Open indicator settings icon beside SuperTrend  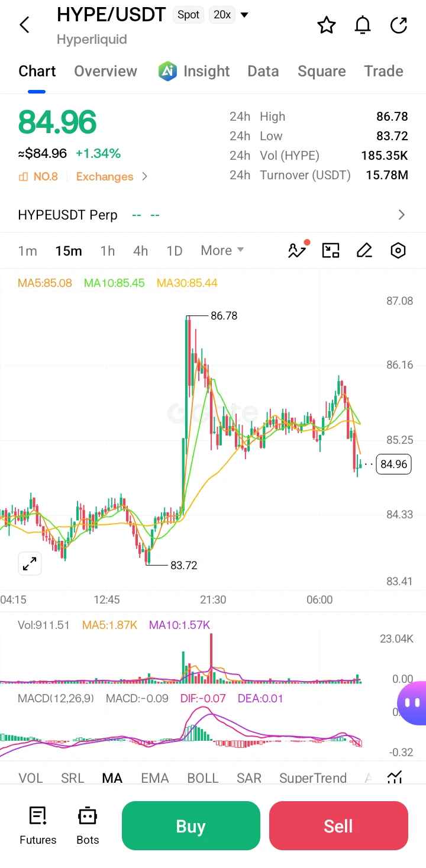point(395,777)
